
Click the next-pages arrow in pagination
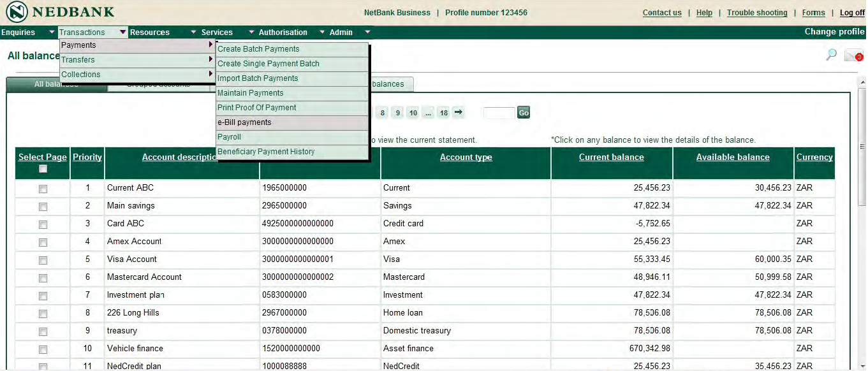click(x=458, y=112)
